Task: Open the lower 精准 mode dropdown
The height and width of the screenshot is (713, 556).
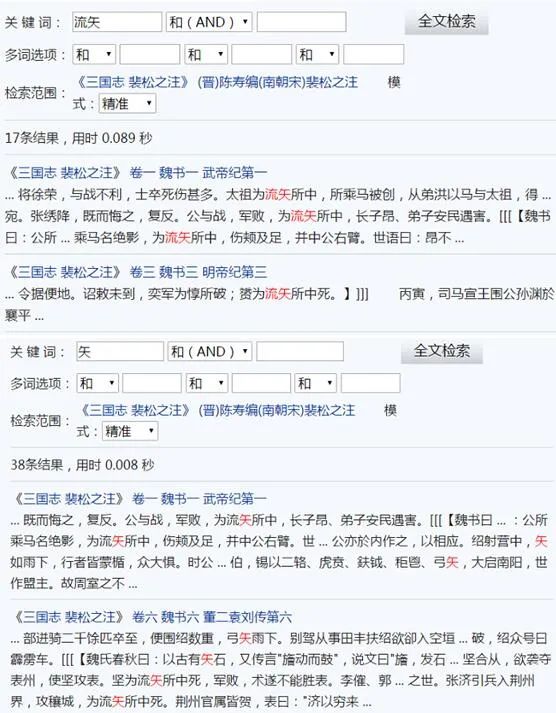Action: tap(130, 431)
